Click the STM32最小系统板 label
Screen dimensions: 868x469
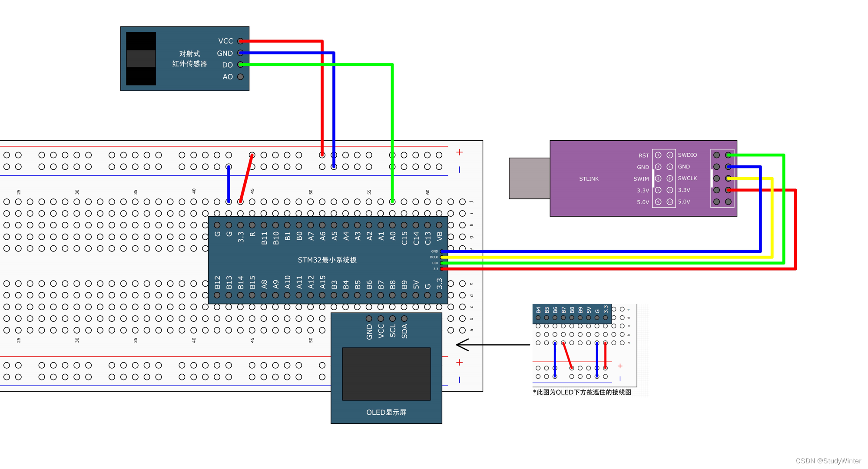(327, 260)
